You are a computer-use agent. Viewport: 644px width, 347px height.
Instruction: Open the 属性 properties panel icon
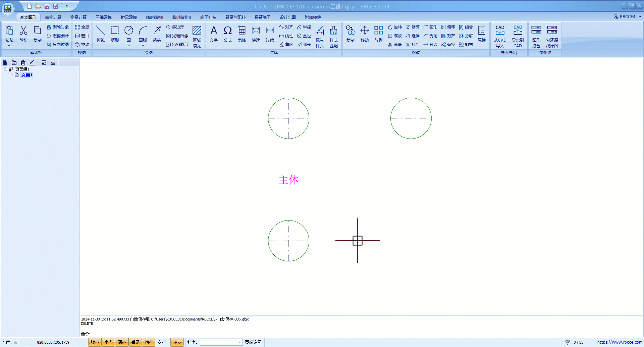coord(482,34)
